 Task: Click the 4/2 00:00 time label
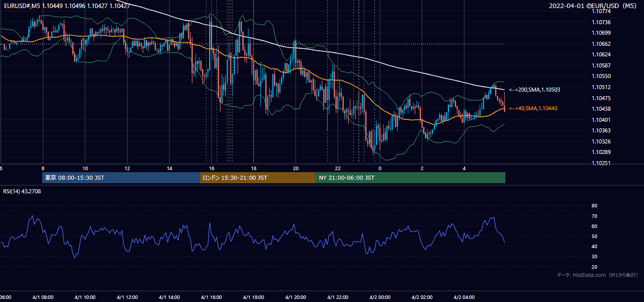[380, 297]
